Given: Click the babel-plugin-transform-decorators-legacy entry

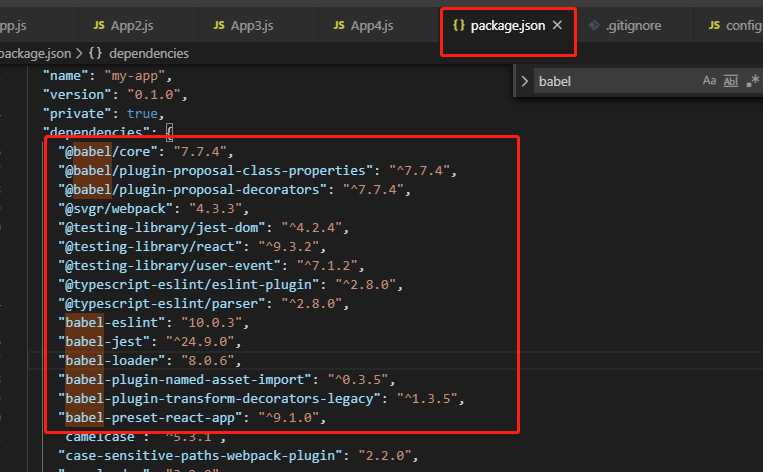Looking at the screenshot, I should (261, 399).
